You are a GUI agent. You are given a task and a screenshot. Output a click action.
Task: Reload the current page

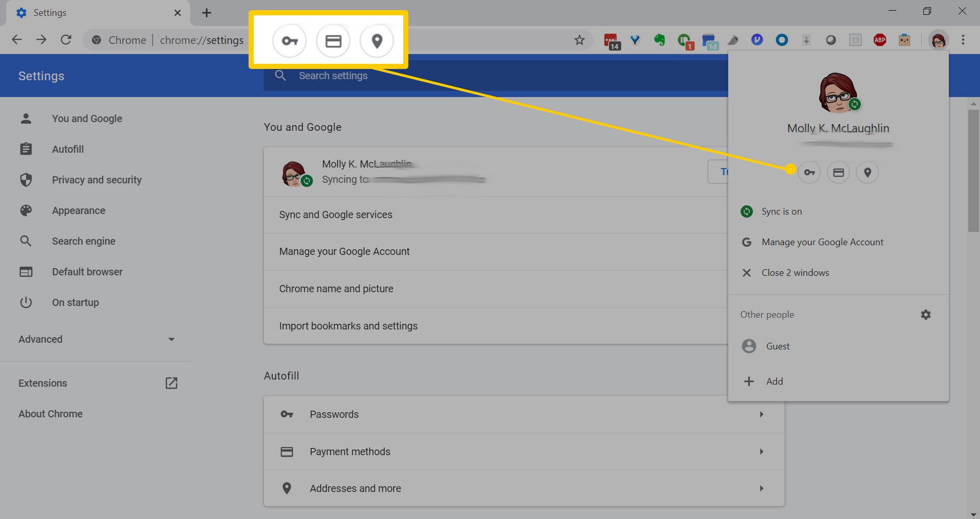(x=66, y=40)
